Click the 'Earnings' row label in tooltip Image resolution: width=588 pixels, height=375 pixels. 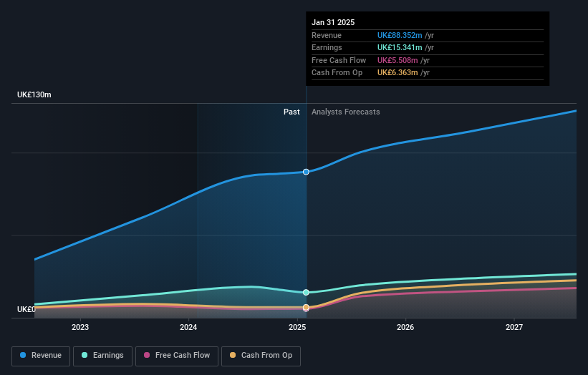[327, 47]
